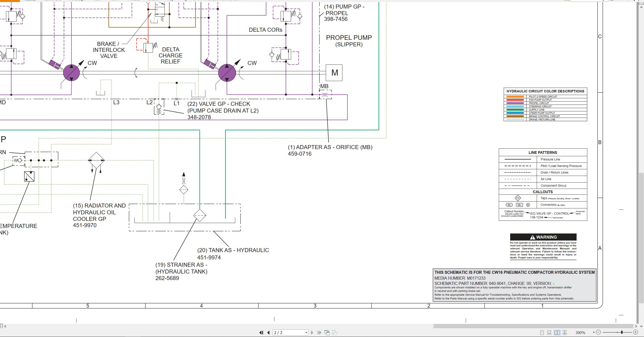Click the red FAN PUMP OUTPUT swatch
The height and width of the screenshot is (337, 644).
[x=515, y=100]
